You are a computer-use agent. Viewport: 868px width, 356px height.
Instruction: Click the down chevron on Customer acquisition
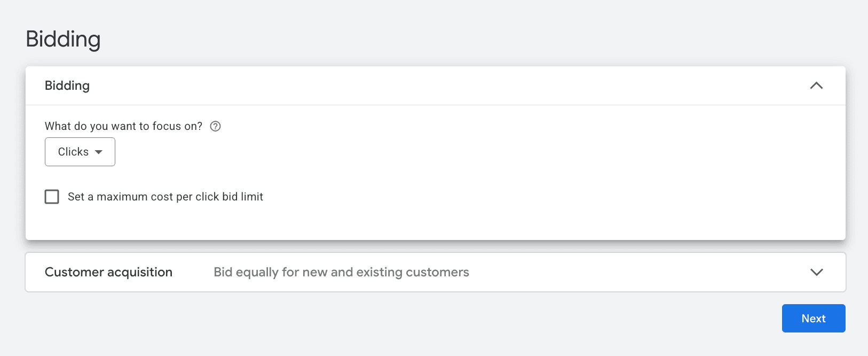pyautogui.click(x=816, y=272)
